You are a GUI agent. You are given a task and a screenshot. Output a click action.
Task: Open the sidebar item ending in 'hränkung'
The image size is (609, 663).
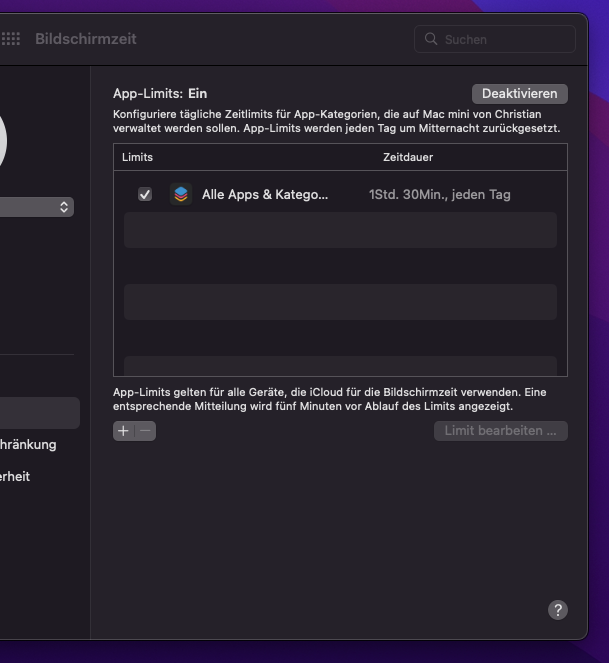click(x=29, y=444)
